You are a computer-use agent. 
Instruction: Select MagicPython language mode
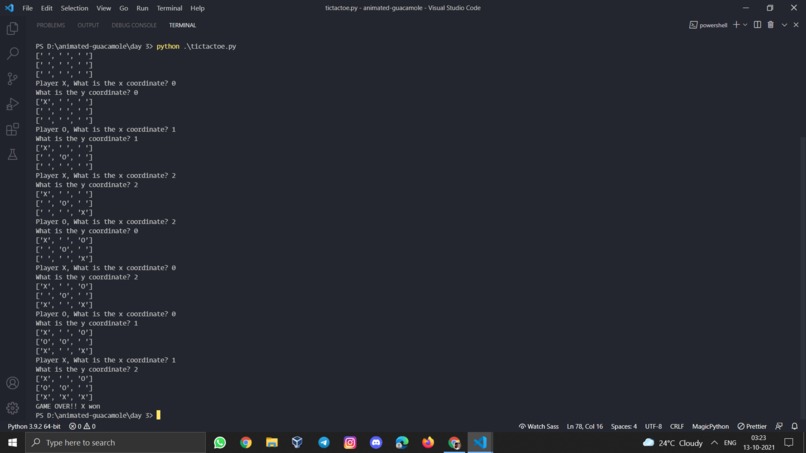point(710,426)
